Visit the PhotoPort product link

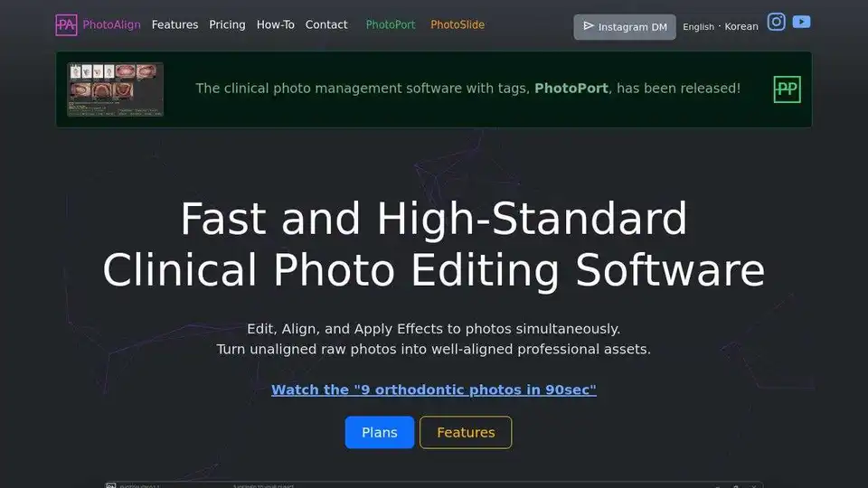point(391,25)
